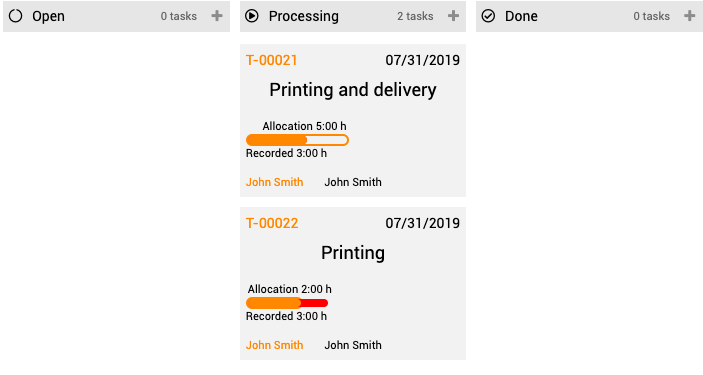
Task: Open task T-00022 link
Action: pos(272,223)
